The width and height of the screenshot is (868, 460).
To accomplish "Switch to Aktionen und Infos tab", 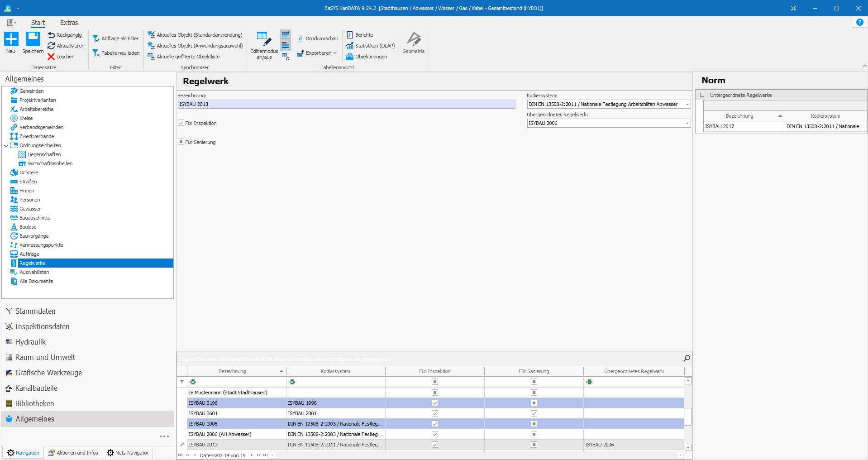I will [73, 453].
